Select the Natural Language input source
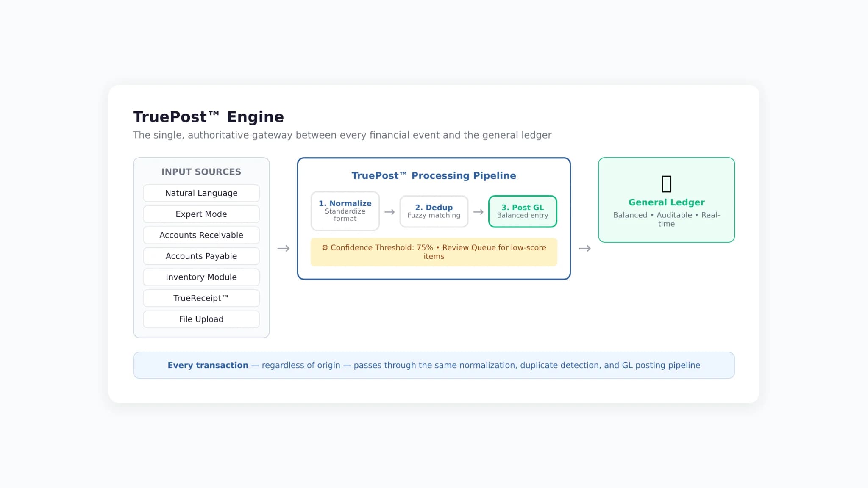868x488 pixels. click(201, 193)
